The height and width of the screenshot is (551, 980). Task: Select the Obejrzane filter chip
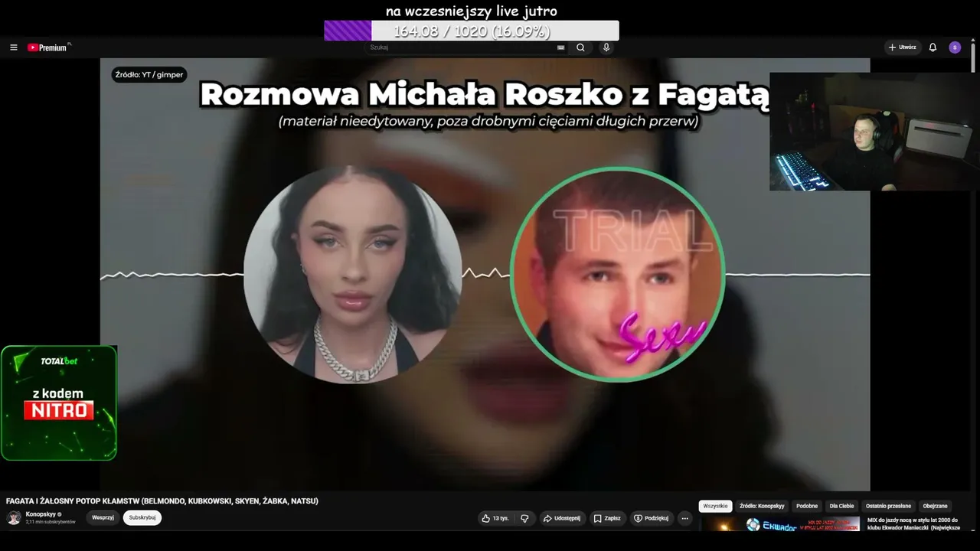(935, 506)
